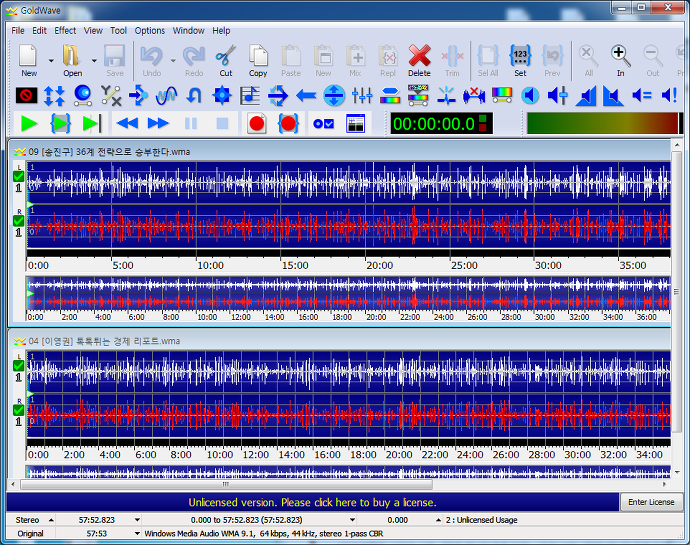Click the Unlicensed version buy license banner
The image size is (690, 545).
tap(312, 502)
